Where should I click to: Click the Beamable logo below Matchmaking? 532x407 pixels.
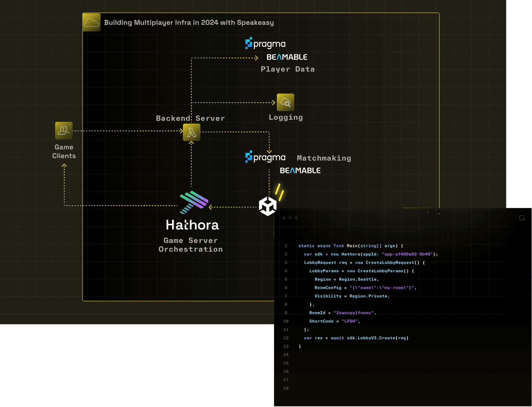[300, 170]
